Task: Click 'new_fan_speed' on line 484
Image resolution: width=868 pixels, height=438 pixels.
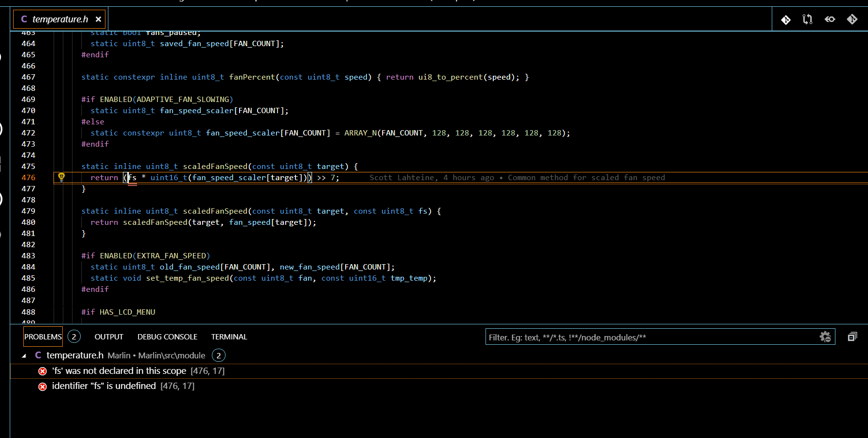Action: coord(310,267)
